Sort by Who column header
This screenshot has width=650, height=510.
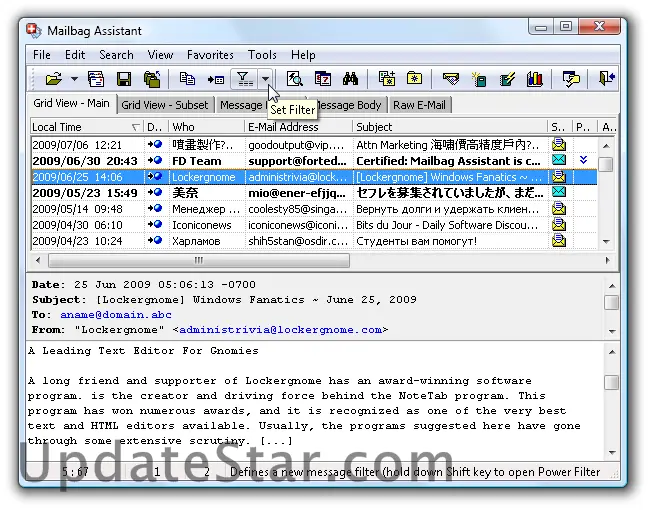206,127
